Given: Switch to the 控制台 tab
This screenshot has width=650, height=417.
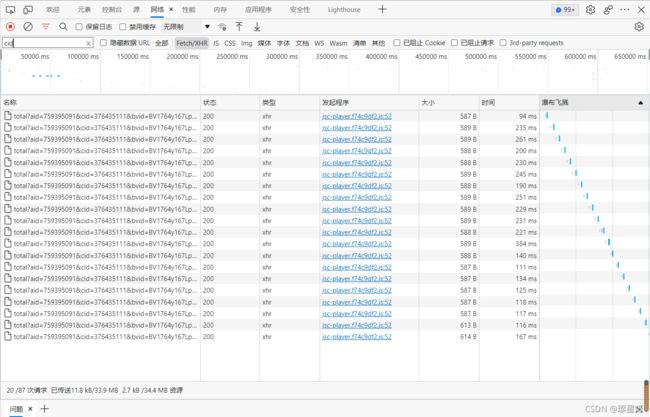Looking at the screenshot, I should (112, 10).
